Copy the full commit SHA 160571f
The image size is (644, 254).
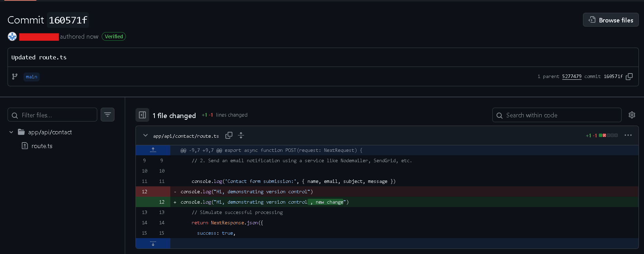[629, 77]
